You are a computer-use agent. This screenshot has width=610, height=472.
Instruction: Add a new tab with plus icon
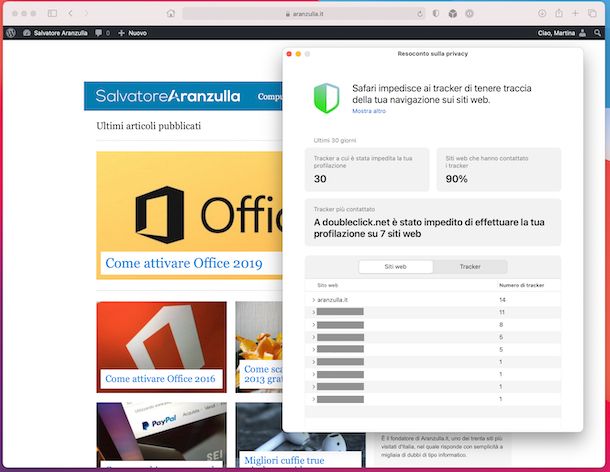(x=575, y=13)
